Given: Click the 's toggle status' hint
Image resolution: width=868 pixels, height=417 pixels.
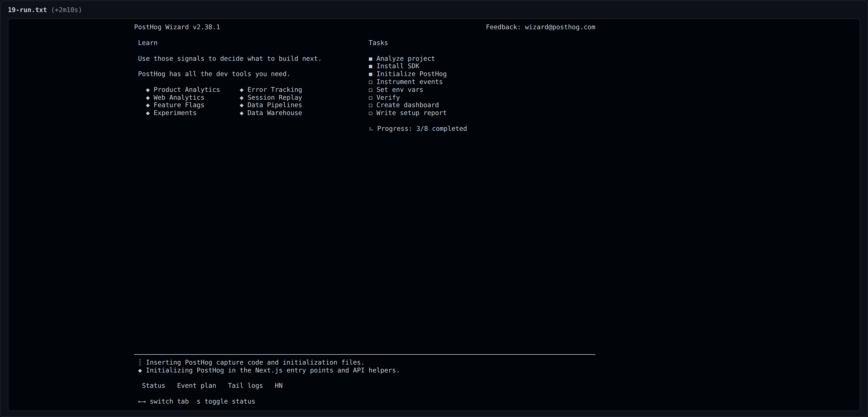Looking at the screenshot, I should 226,401.
